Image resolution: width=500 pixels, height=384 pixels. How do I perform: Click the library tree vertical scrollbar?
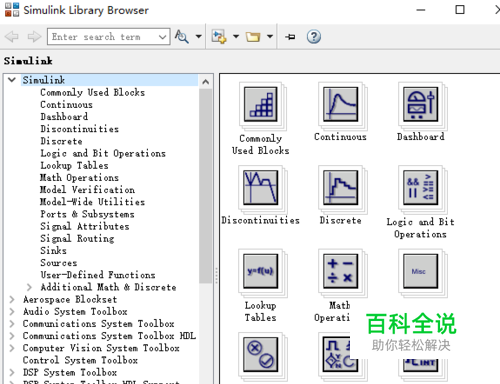pos(206,186)
